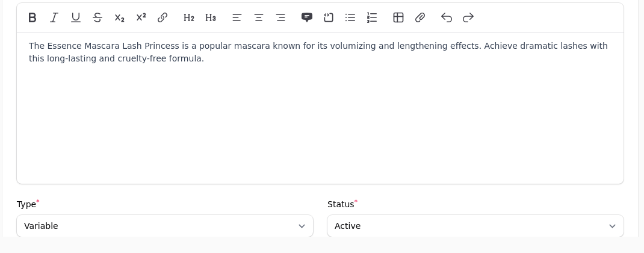Image resolution: width=644 pixels, height=253 pixels.
Task: Align text right
Action: (x=280, y=17)
